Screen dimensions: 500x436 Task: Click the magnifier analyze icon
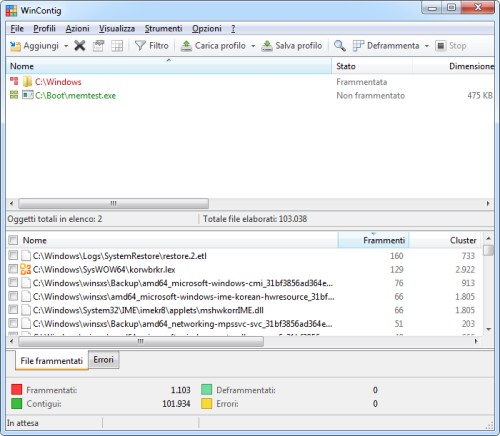point(340,46)
